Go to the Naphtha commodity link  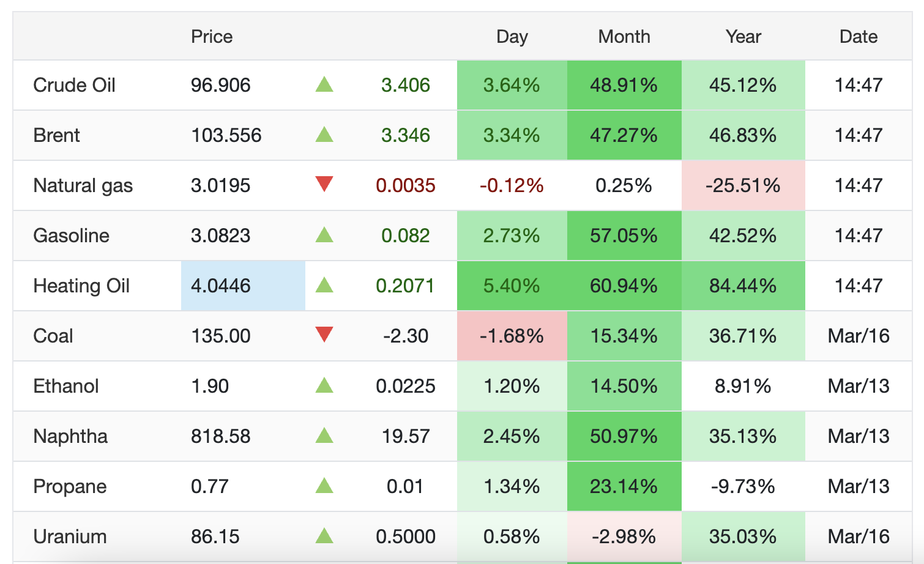tap(70, 436)
